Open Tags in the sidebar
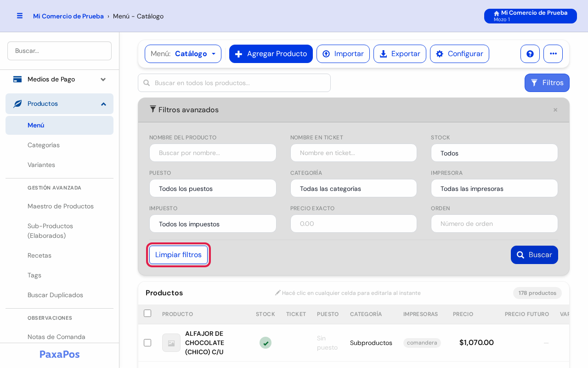This screenshot has width=588, height=368. 59,275
